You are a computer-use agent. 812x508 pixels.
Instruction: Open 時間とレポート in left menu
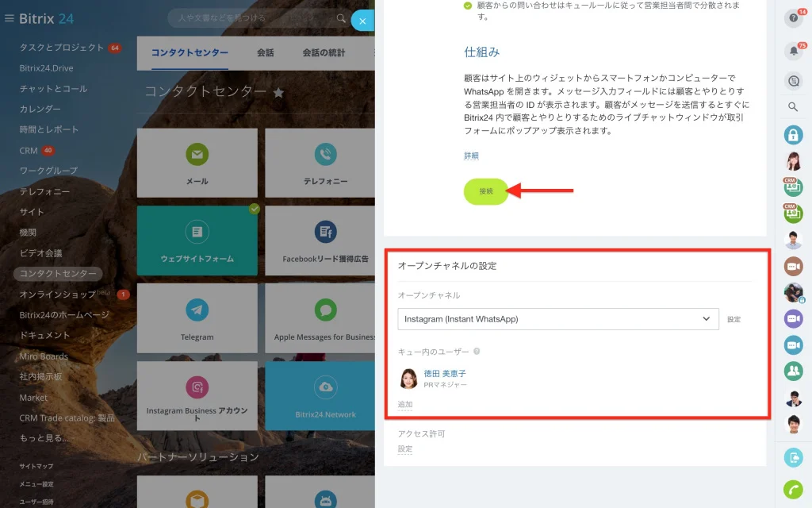click(48, 129)
